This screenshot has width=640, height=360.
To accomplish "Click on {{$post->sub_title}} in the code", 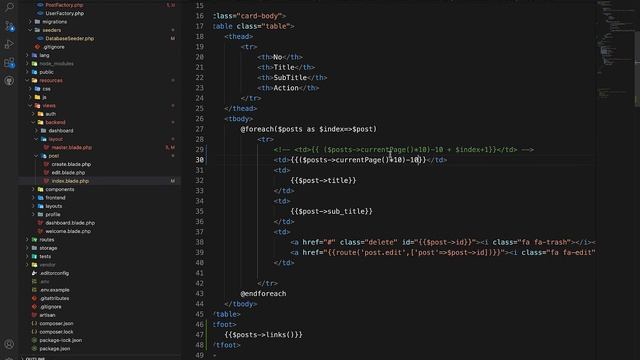I will pos(331,211).
